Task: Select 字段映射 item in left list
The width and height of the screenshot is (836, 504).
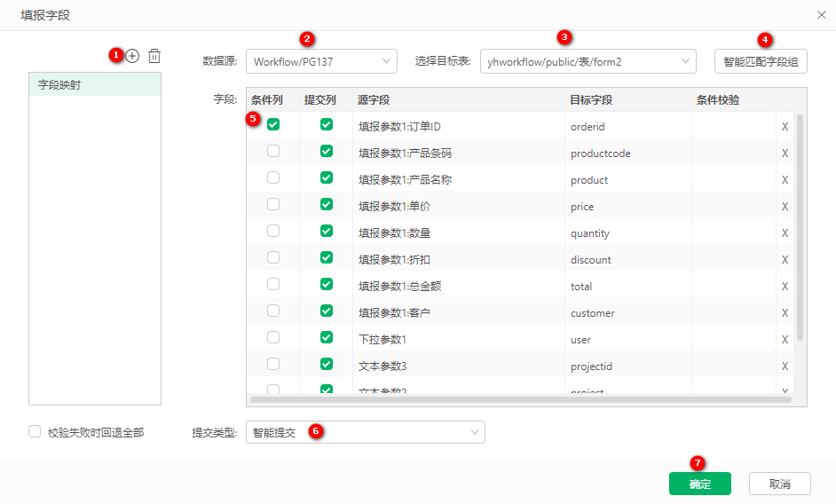Action: tap(95, 84)
